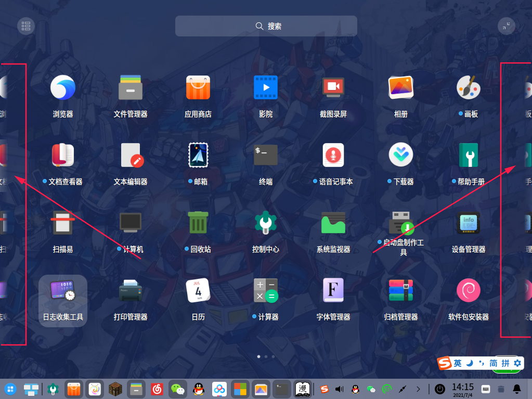
Task: Expand the hidden tray icons arrow
Action: (418, 389)
